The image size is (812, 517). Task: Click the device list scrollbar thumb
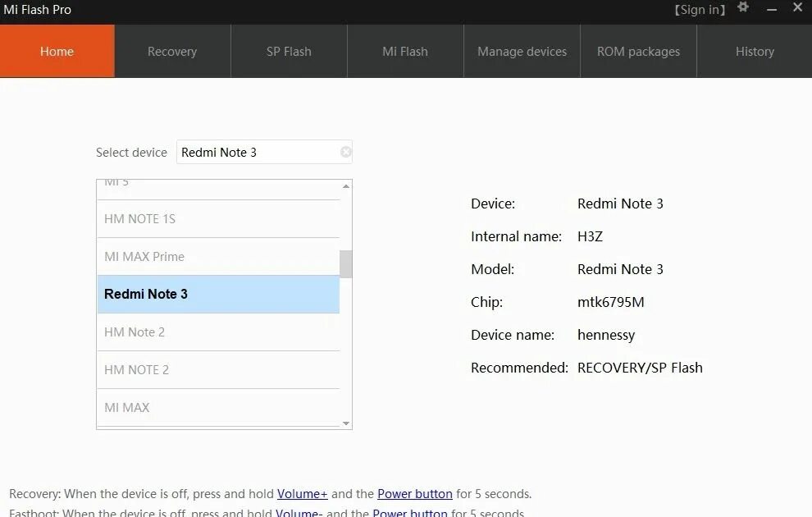click(346, 264)
